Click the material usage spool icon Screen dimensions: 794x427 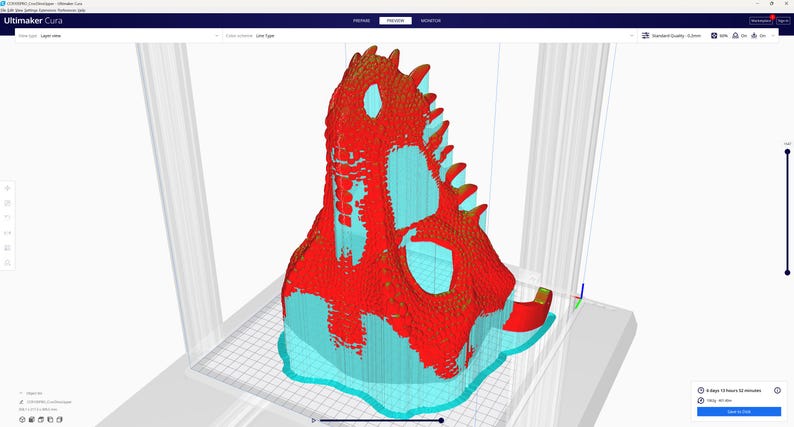click(x=701, y=401)
